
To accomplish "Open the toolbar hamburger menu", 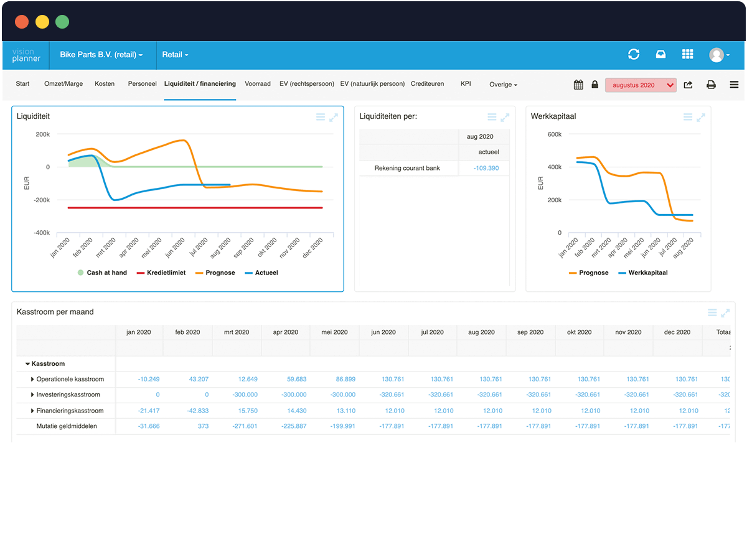I will coord(734,85).
